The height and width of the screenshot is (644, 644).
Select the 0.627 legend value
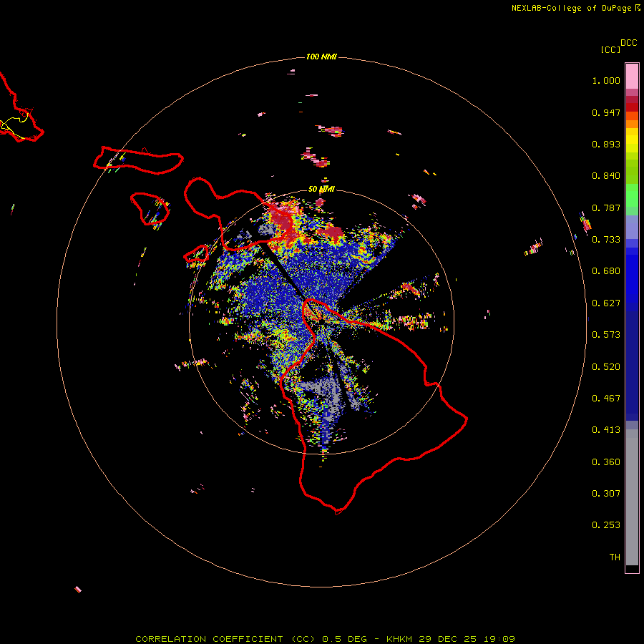pyautogui.click(x=606, y=303)
